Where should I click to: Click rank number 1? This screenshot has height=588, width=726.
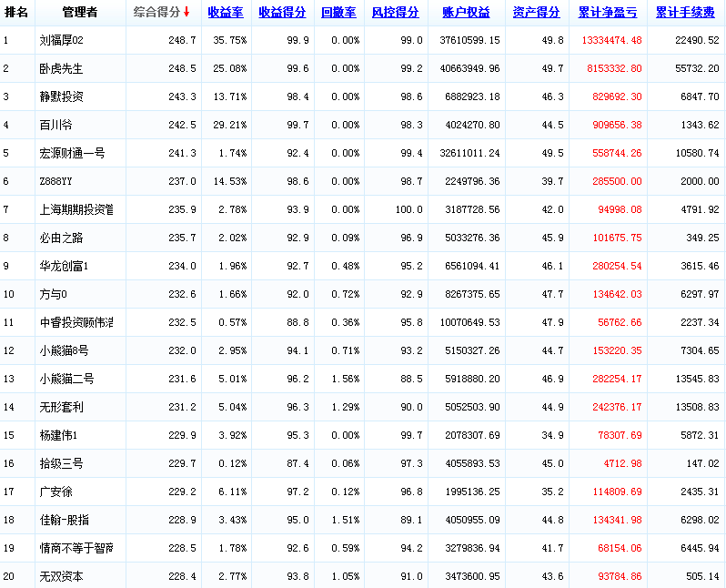pos(5,40)
